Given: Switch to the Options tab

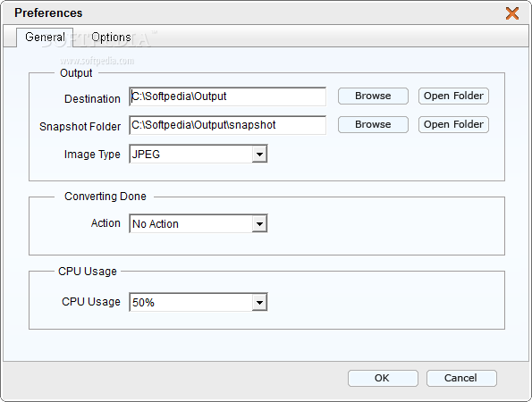Looking at the screenshot, I should 111,37.
